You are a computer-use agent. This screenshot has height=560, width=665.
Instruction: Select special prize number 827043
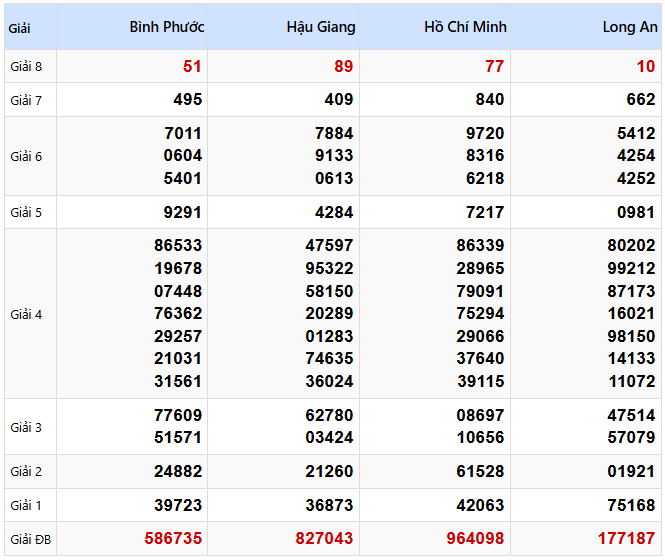(323, 538)
